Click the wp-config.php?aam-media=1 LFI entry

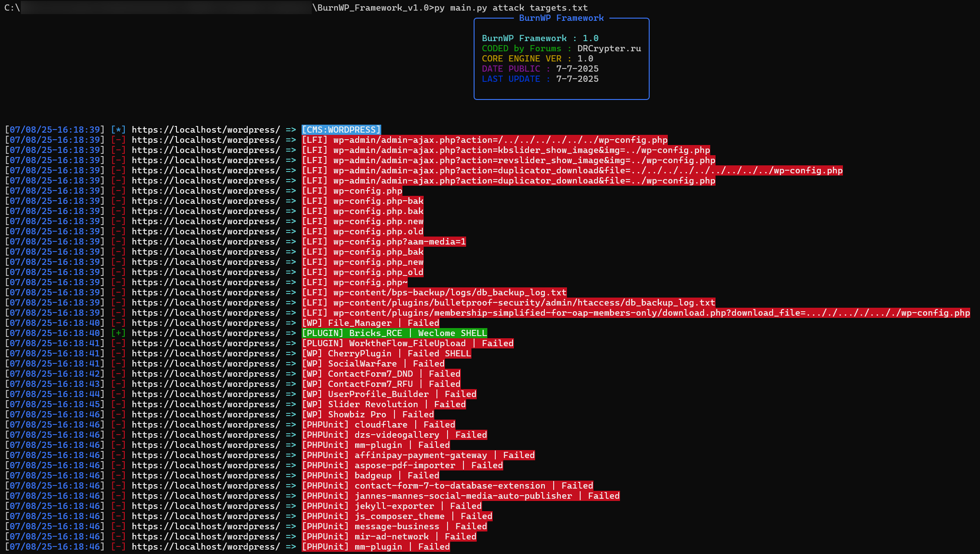pyautogui.click(x=383, y=241)
